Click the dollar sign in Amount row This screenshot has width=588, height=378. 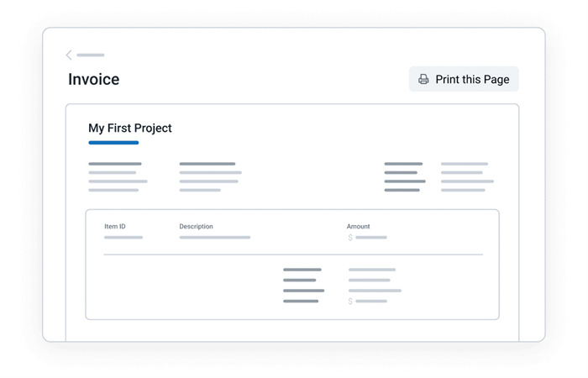pyautogui.click(x=350, y=238)
